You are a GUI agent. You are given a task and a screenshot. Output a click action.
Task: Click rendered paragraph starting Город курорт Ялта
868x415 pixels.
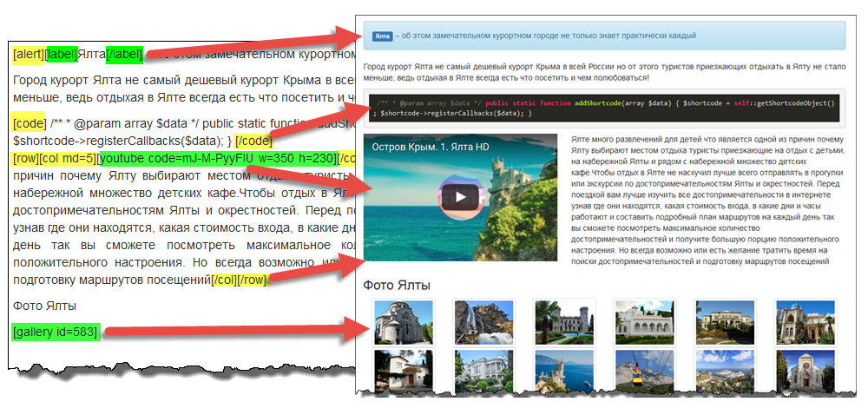[604, 72]
